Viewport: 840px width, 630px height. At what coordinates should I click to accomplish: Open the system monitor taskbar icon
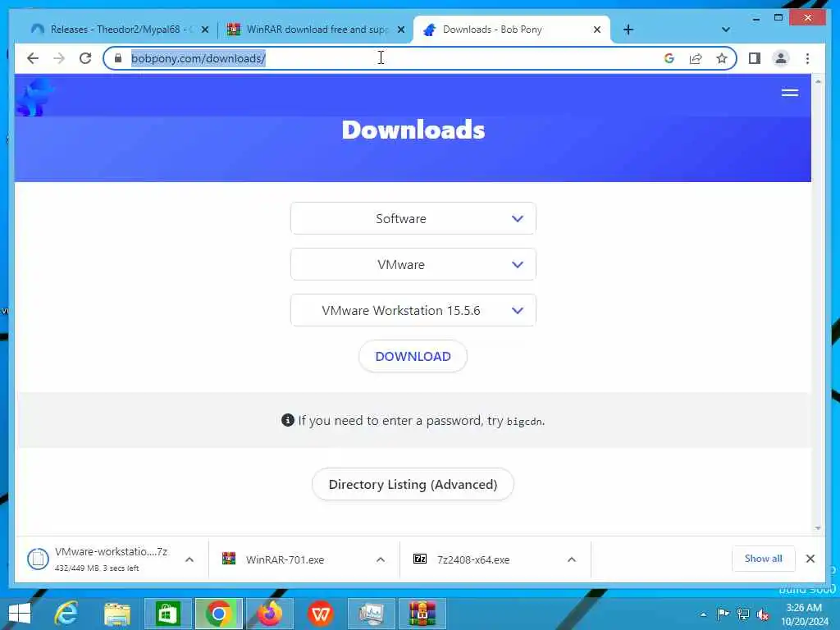pyautogui.click(x=372, y=614)
